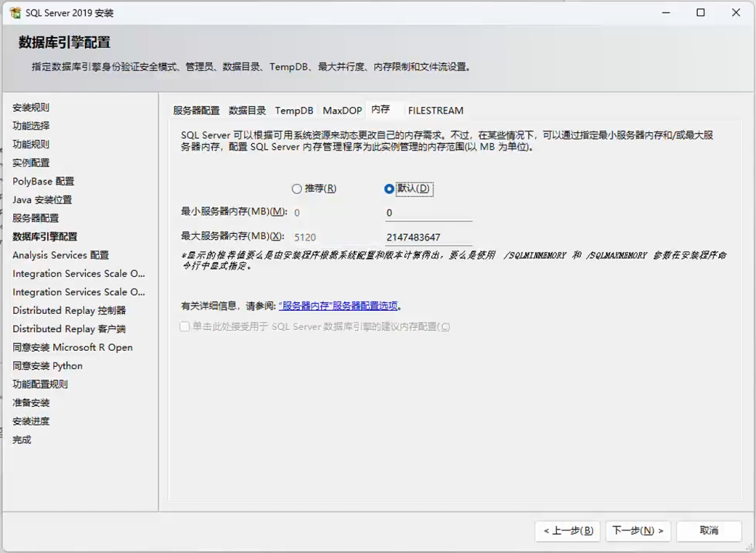
Task: Select 功能选择 in the step list
Action: (x=31, y=126)
